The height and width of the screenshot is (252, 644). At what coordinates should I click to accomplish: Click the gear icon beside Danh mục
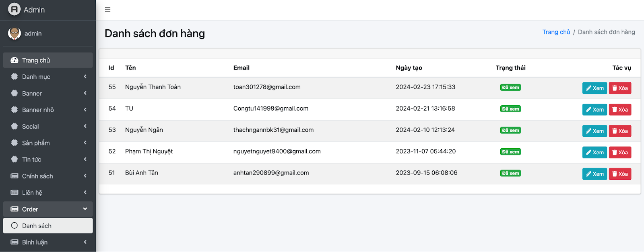tap(14, 77)
